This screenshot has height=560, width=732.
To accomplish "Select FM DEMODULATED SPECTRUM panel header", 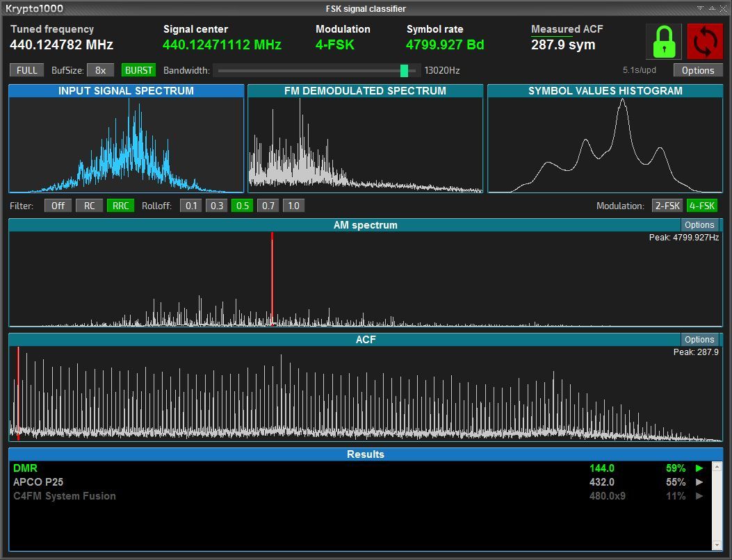I will [x=365, y=91].
